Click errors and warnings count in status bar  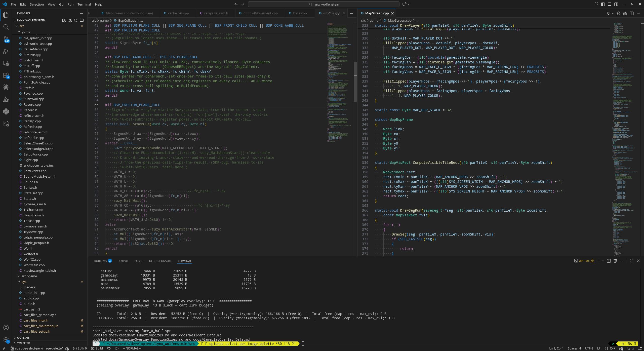coord(80,348)
